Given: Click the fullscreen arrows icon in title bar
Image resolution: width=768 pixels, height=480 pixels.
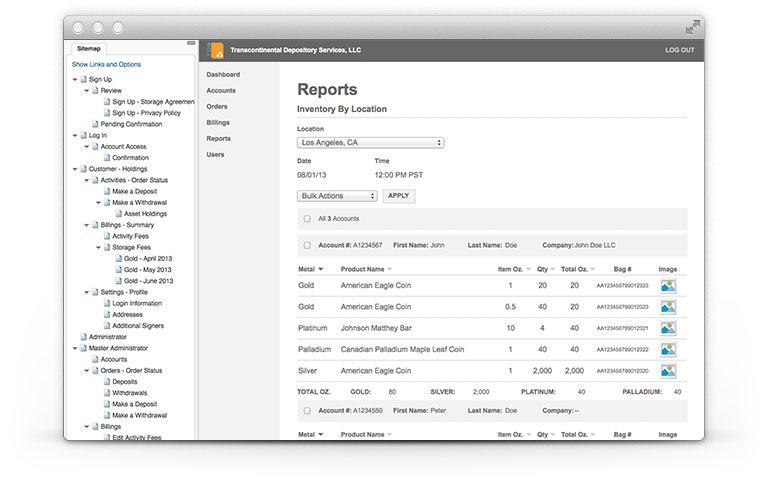Looking at the screenshot, I should click(692, 27).
